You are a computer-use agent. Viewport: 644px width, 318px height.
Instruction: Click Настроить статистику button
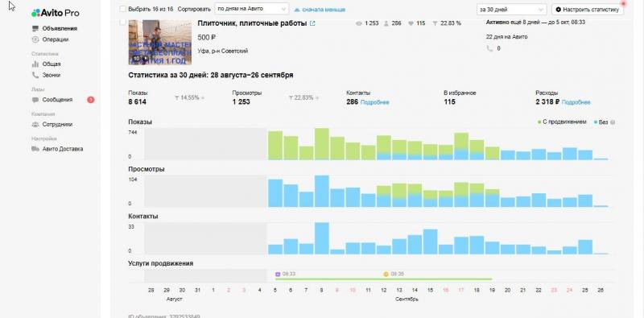click(588, 9)
